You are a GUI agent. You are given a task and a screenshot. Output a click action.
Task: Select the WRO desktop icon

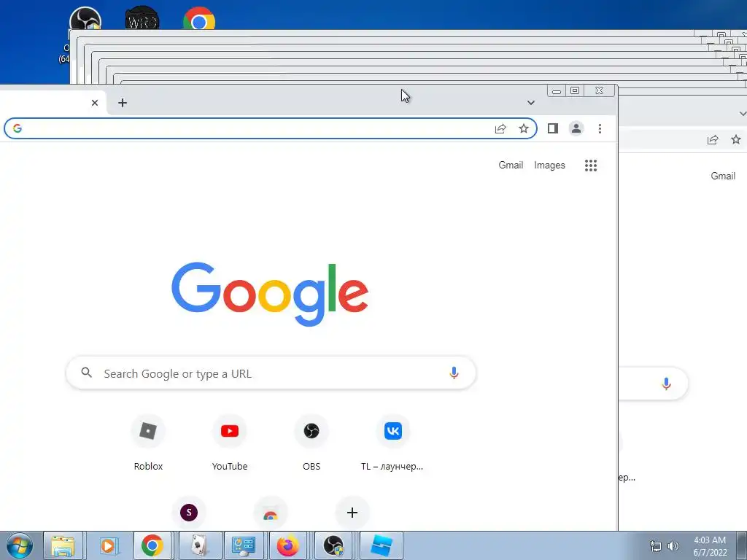142,18
